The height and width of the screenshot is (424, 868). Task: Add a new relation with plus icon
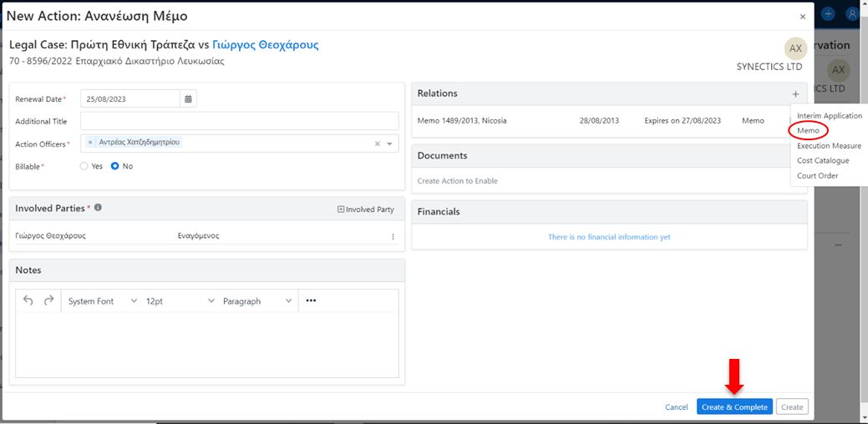point(795,94)
